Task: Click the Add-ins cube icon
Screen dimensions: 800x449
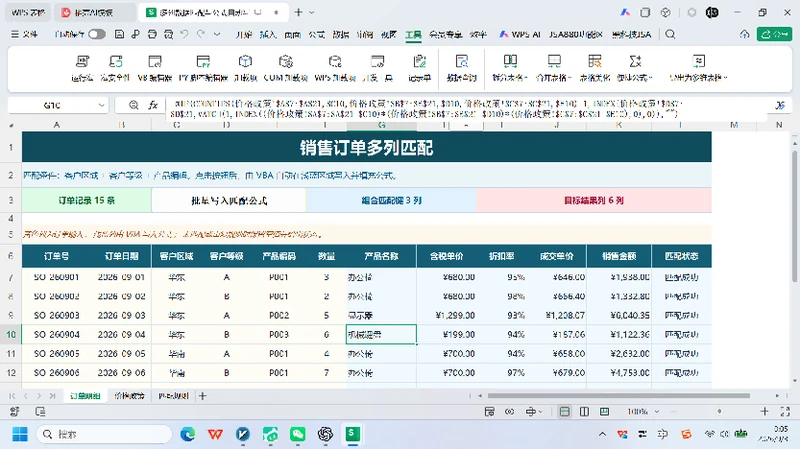Action: click(x=245, y=62)
